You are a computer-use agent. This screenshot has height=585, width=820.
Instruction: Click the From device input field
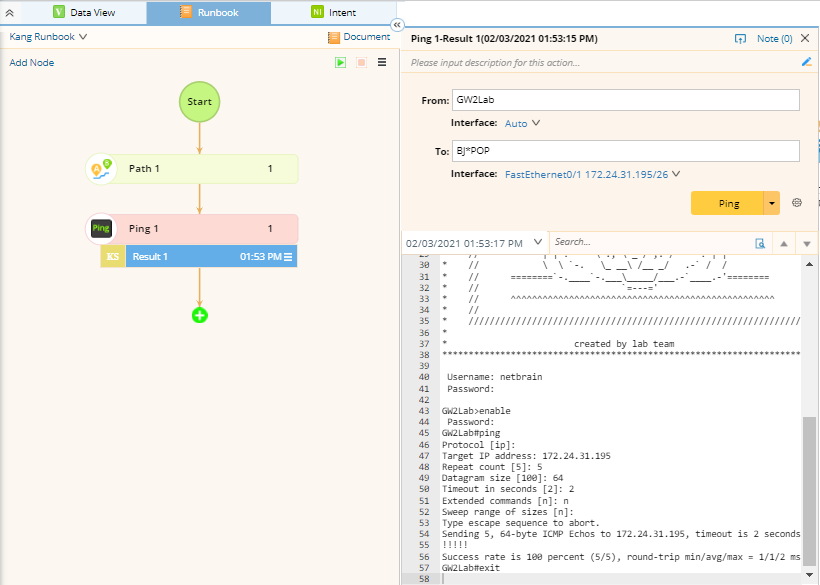point(625,100)
